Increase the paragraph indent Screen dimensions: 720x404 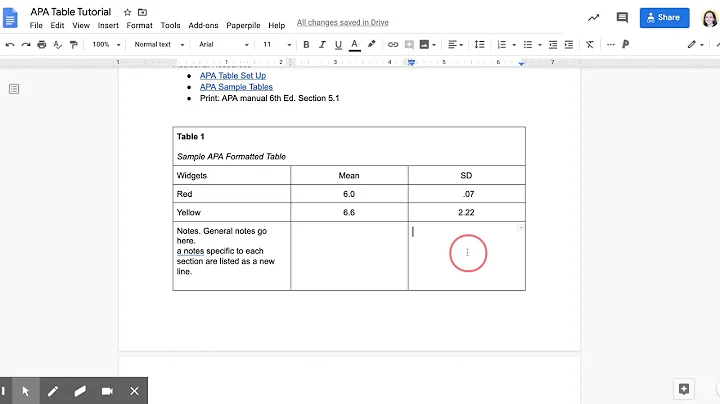pyautogui.click(x=569, y=45)
